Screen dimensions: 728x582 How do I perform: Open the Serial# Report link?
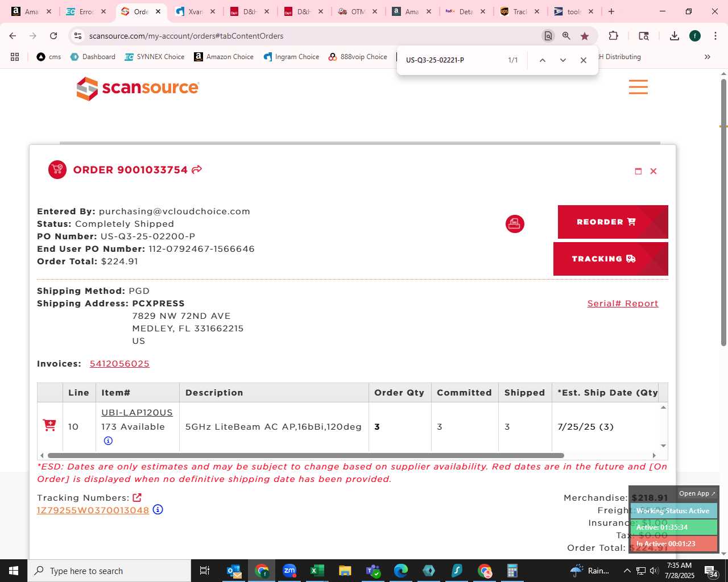click(623, 304)
